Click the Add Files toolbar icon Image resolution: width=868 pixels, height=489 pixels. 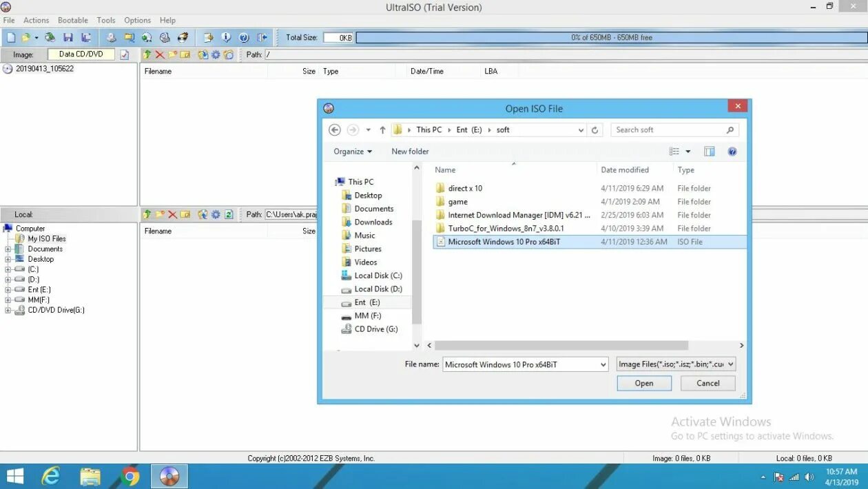click(208, 37)
